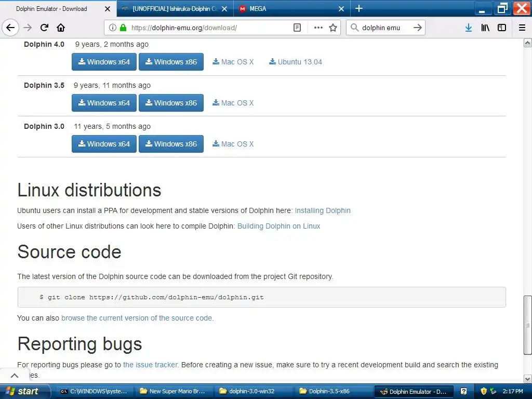This screenshot has width=532, height=399.
Task: Click the taskbar clock showing 2:17 PM
Action: point(513,391)
